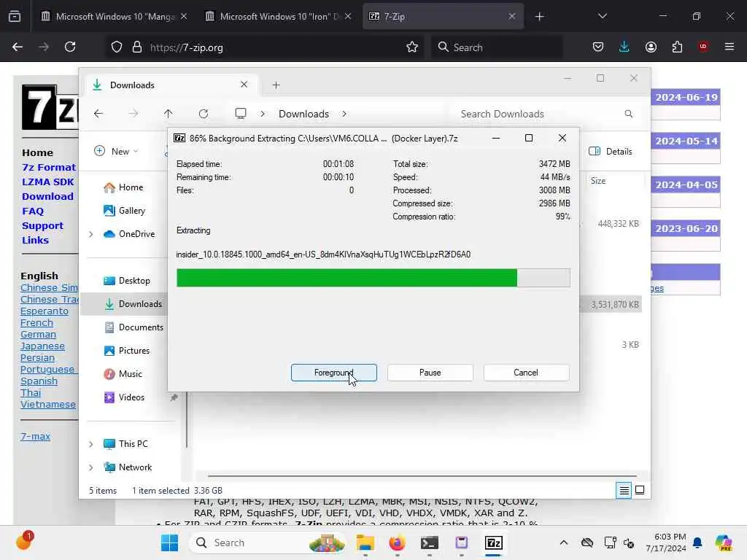Switch to large thumbnails view icon
The height and width of the screenshot is (560, 747).
pyautogui.click(x=640, y=490)
